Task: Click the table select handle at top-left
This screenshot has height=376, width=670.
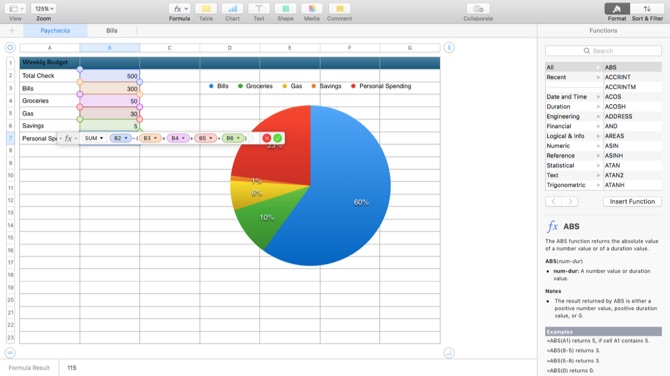Action: pyautogui.click(x=10, y=47)
